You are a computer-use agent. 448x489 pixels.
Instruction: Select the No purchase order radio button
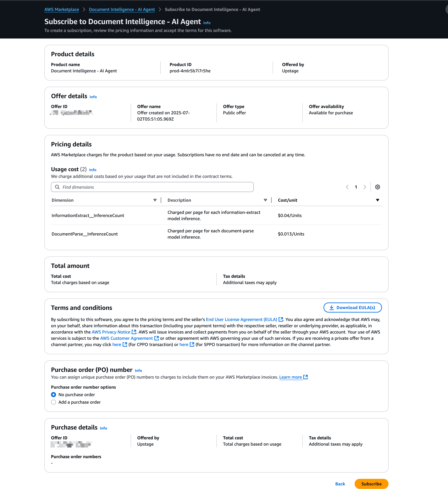54,395
